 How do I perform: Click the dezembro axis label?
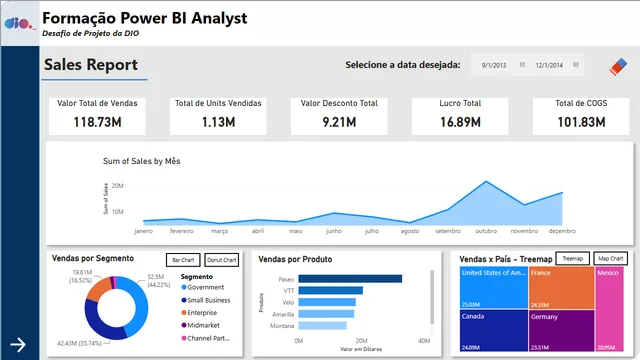click(562, 231)
